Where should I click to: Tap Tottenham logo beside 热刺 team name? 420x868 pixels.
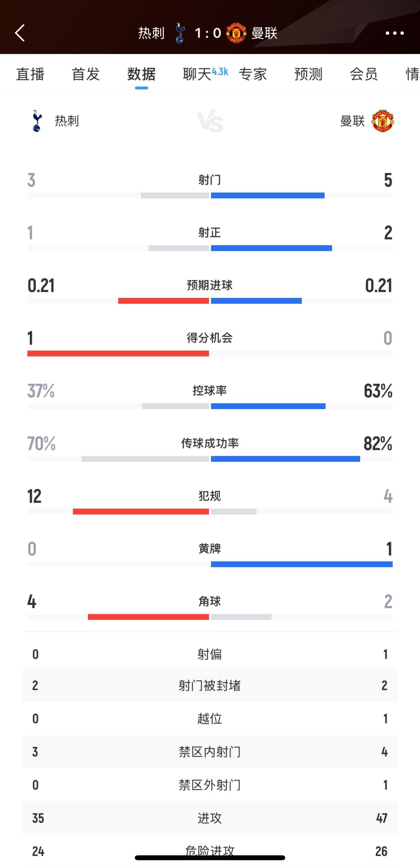click(x=37, y=121)
